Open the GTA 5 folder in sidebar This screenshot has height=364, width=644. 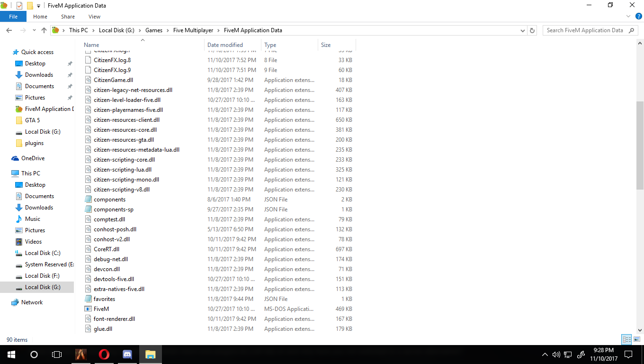[x=32, y=120]
